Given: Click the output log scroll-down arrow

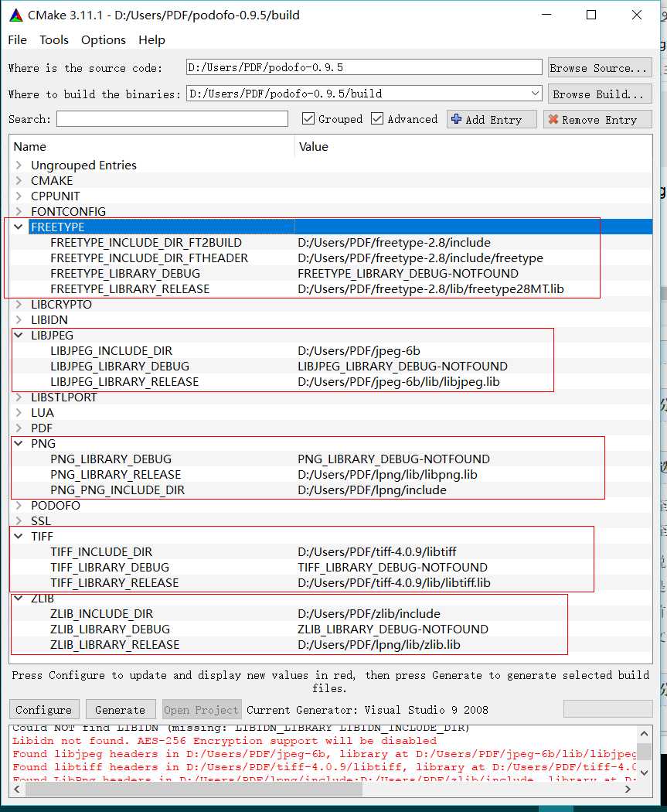Looking at the screenshot, I should pos(645,772).
